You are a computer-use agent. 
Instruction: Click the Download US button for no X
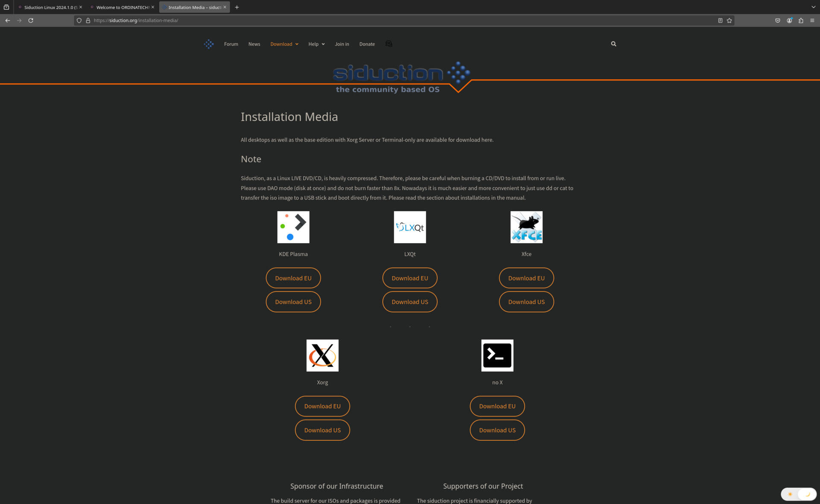[x=497, y=429]
